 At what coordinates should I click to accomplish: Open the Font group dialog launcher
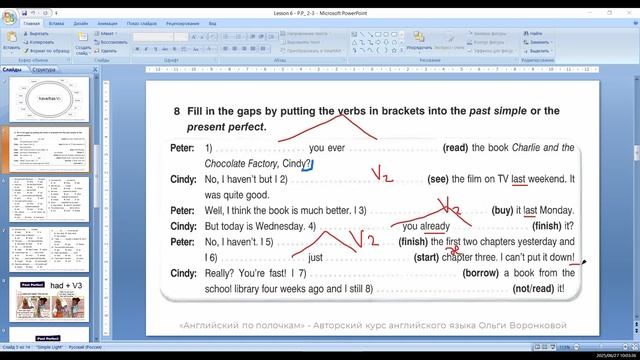tap(215, 60)
